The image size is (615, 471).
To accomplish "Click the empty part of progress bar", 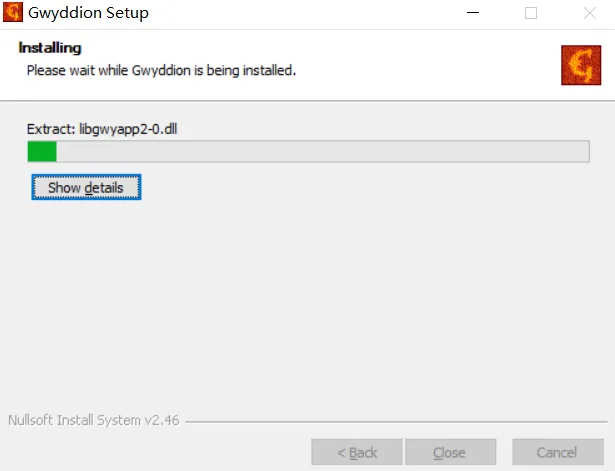I will [x=322, y=151].
